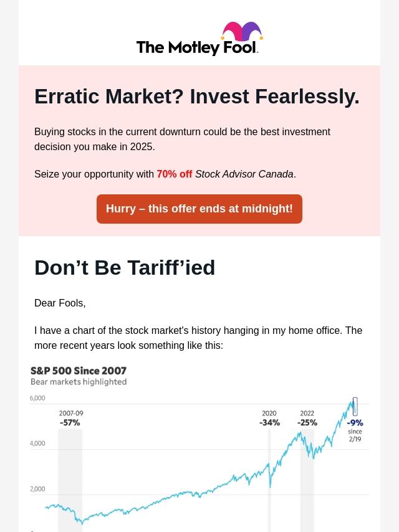Click the 'Bear markets highlighted' chart subtitle
This screenshot has width=399, height=532.
pos(79,382)
